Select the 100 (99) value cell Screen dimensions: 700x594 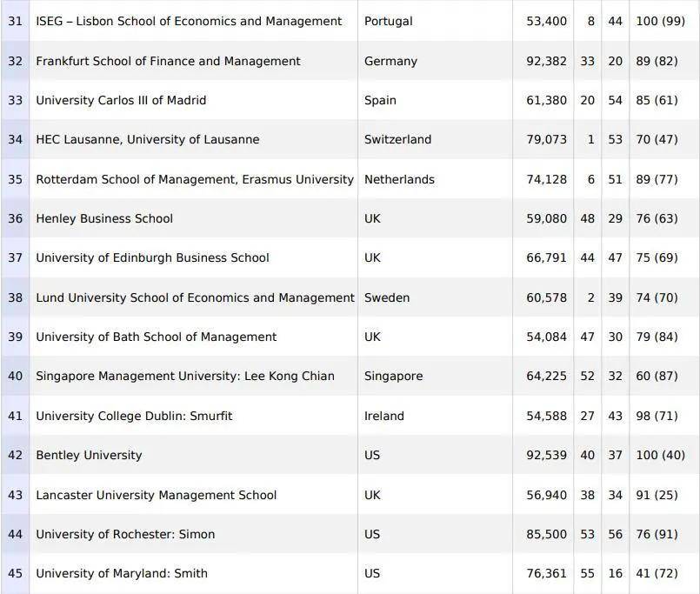[x=660, y=21]
